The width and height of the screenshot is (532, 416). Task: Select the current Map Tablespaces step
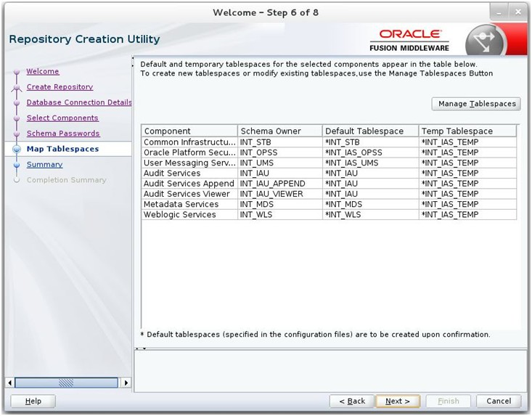point(62,149)
